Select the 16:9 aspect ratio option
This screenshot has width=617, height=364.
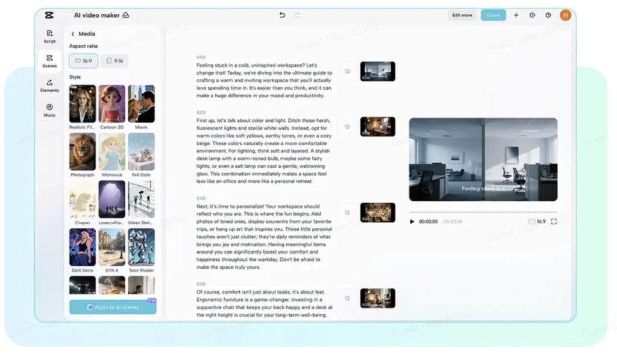pos(83,61)
